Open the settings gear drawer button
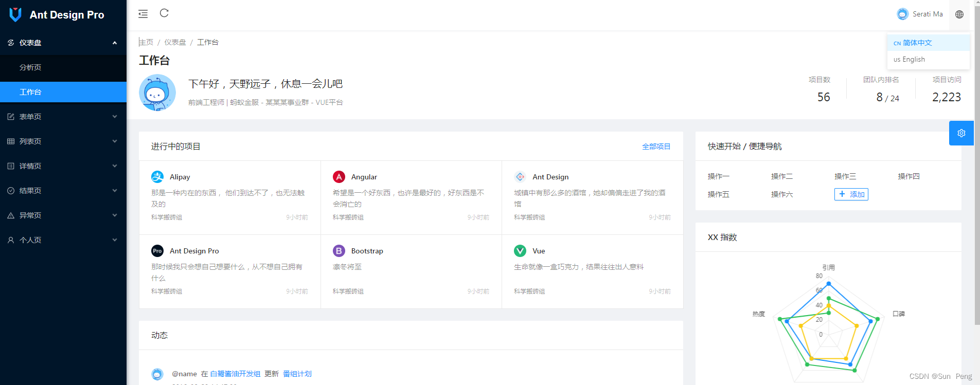The height and width of the screenshot is (385, 980). click(x=961, y=133)
